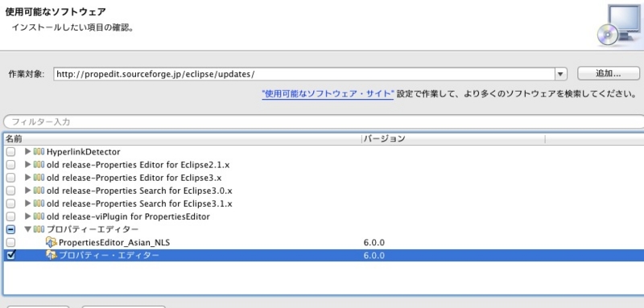Click the HyperlinkDetector category icon

(39, 152)
